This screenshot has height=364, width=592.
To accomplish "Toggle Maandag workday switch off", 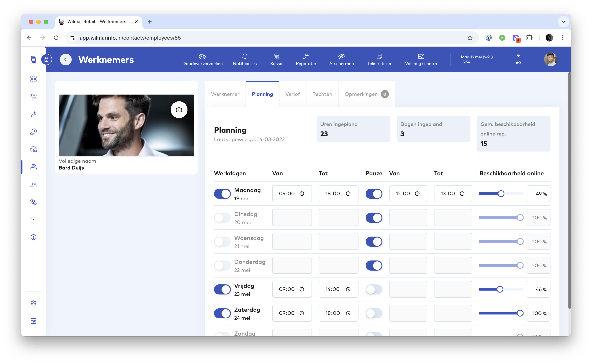I will [x=222, y=194].
